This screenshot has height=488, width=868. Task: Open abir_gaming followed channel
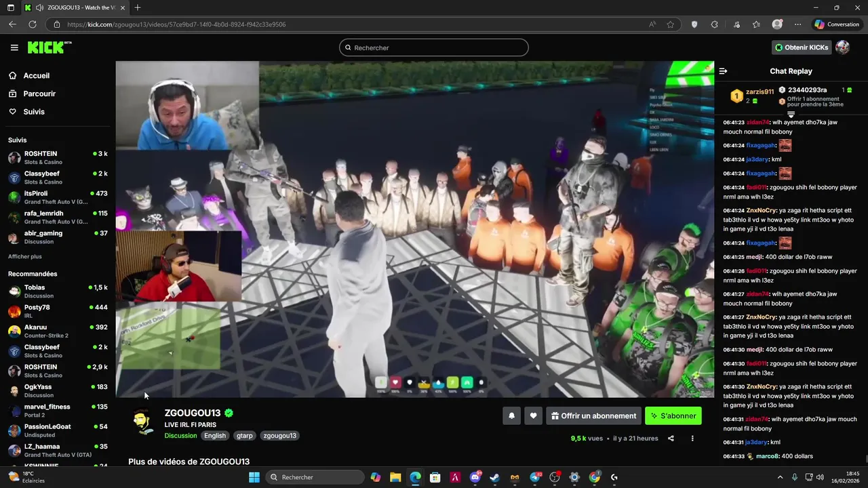click(58, 237)
